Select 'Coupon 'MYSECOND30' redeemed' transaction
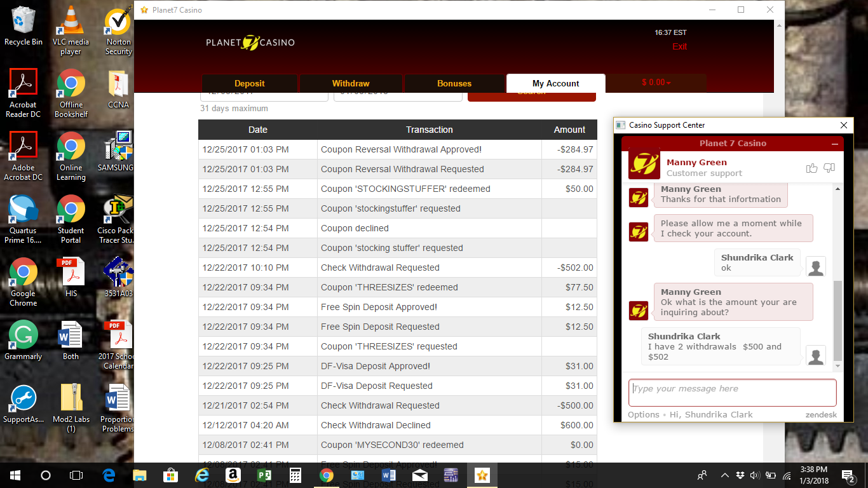Image resolution: width=868 pixels, height=488 pixels. pos(392,445)
